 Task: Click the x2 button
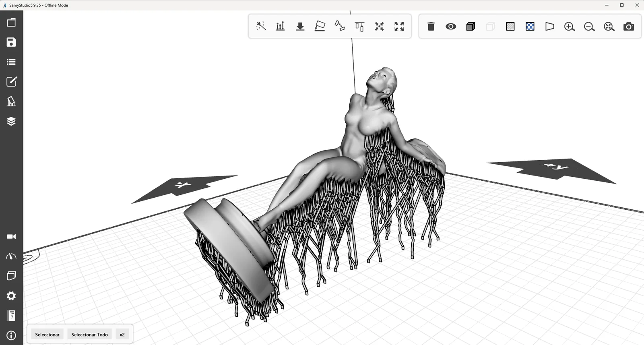122,335
